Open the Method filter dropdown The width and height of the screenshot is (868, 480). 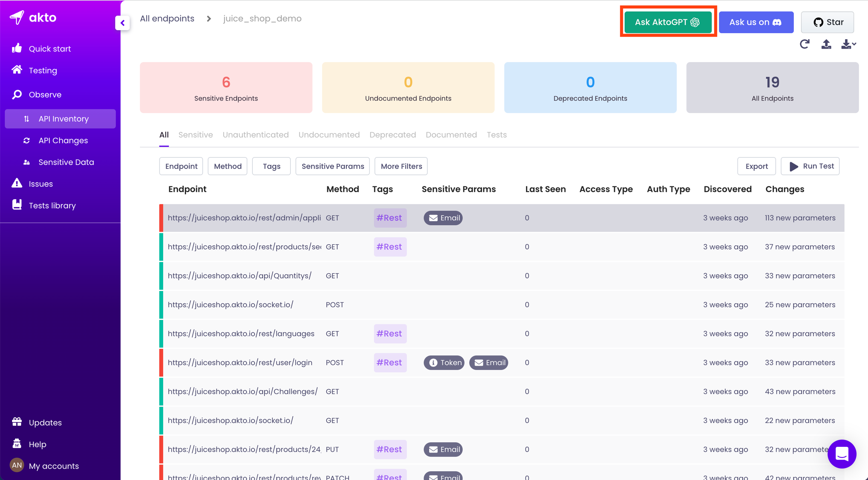click(x=228, y=166)
